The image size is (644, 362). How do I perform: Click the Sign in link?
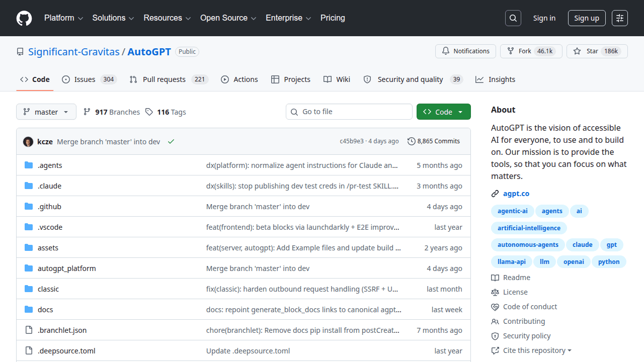coord(544,18)
